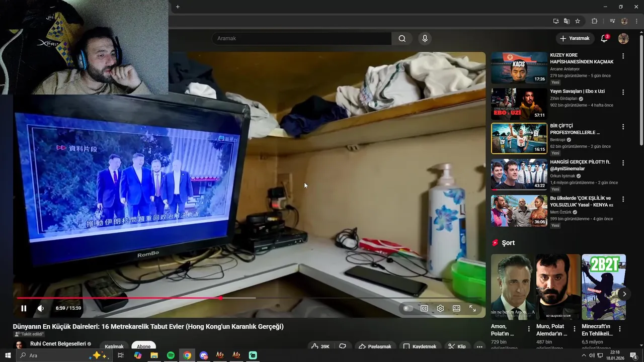Show hidden system tray icons
The image size is (644, 362).
[584, 355]
